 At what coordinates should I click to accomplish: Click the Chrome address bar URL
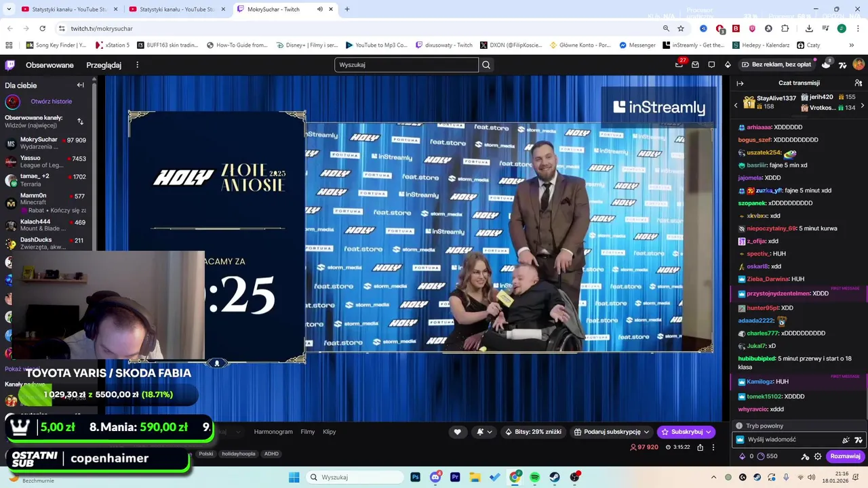click(x=102, y=28)
